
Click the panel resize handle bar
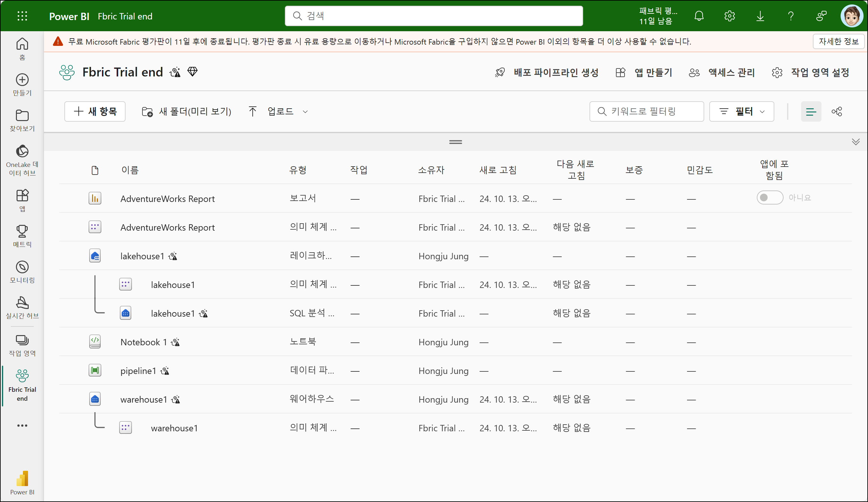pos(455,142)
